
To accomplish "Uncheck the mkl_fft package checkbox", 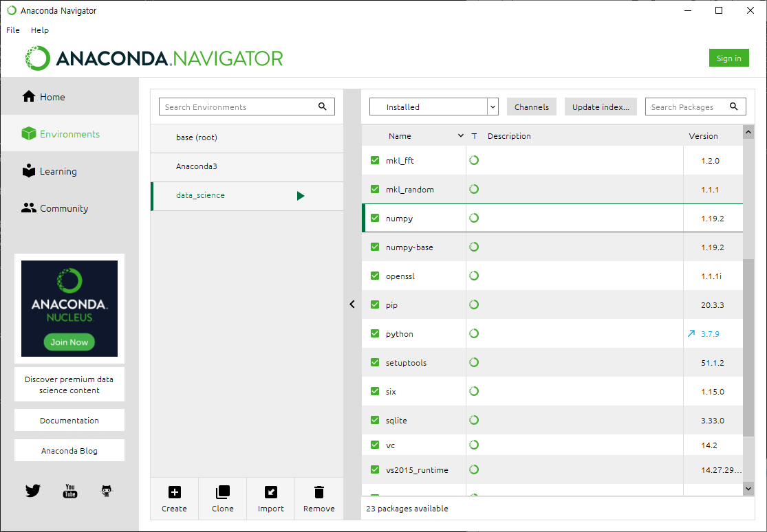I will 375,160.
